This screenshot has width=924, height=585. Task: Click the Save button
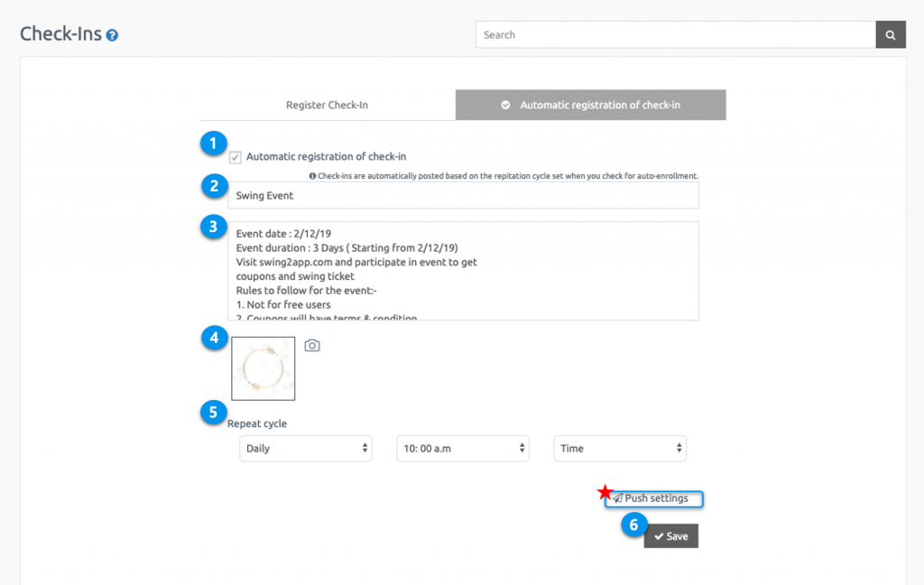(x=670, y=535)
